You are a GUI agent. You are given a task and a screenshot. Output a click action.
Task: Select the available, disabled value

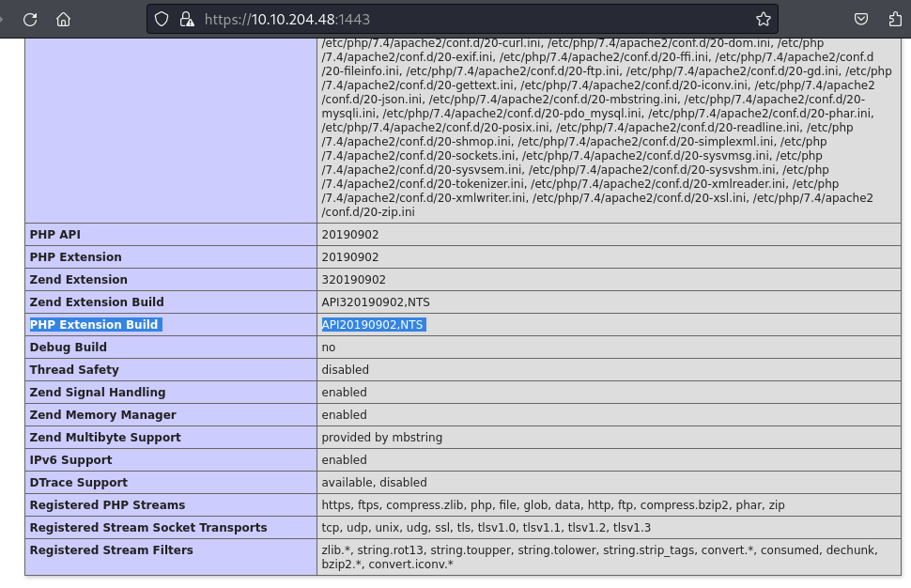coord(374,482)
